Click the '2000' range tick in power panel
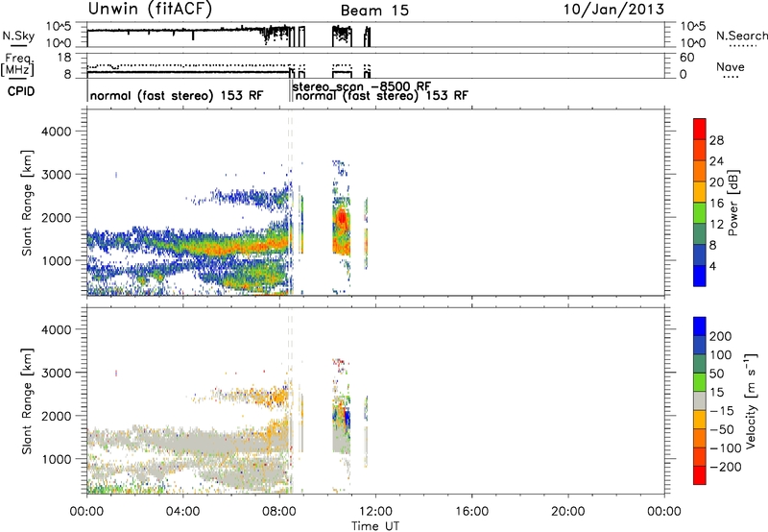The height and width of the screenshot is (532, 768). (x=56, y=217)
